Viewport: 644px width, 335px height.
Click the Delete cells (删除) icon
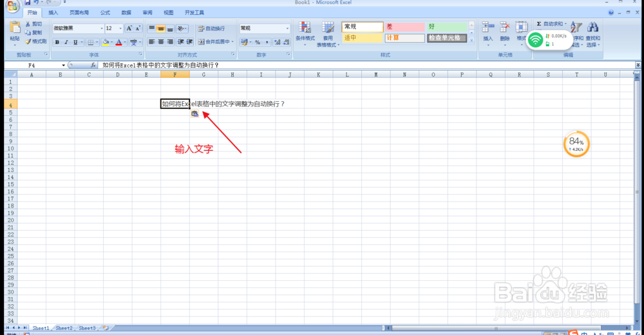(x=505, y=28)
